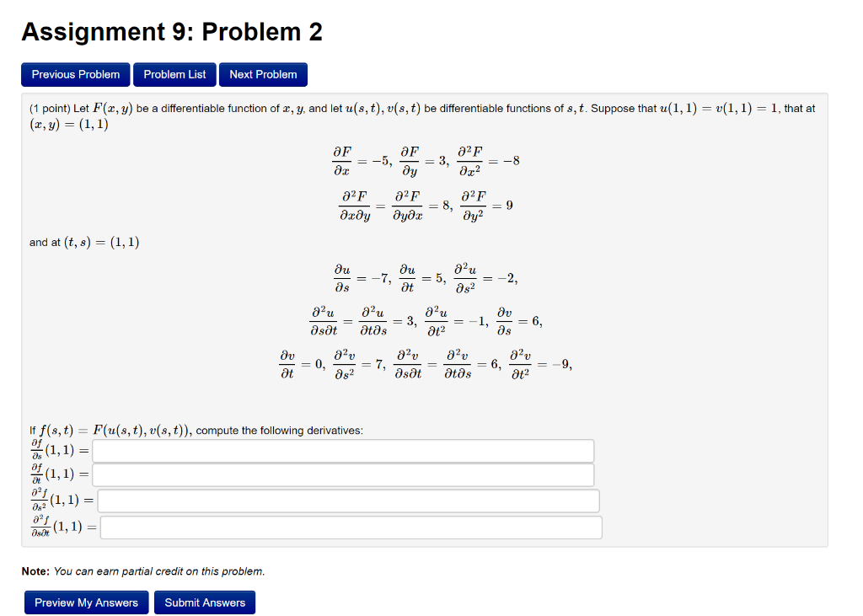Viewport: 863px width, 616px height.
Task: Click the last answer input field
Action: coord(351,527)
